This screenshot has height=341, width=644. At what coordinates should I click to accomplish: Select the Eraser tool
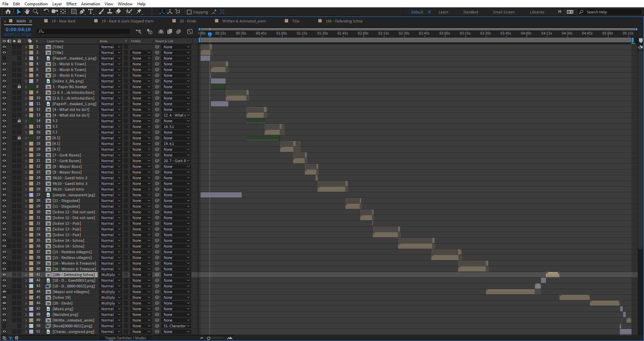(x=118, y=12)
